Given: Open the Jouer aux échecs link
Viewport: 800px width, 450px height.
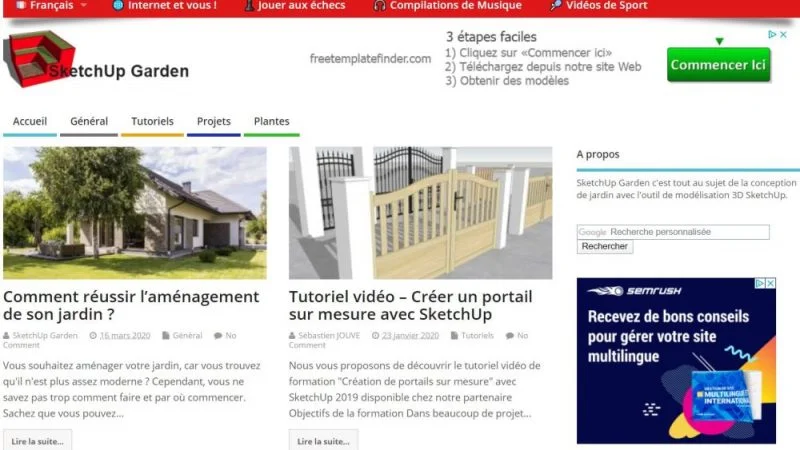Looking at the screenshot, I should 301,6.
